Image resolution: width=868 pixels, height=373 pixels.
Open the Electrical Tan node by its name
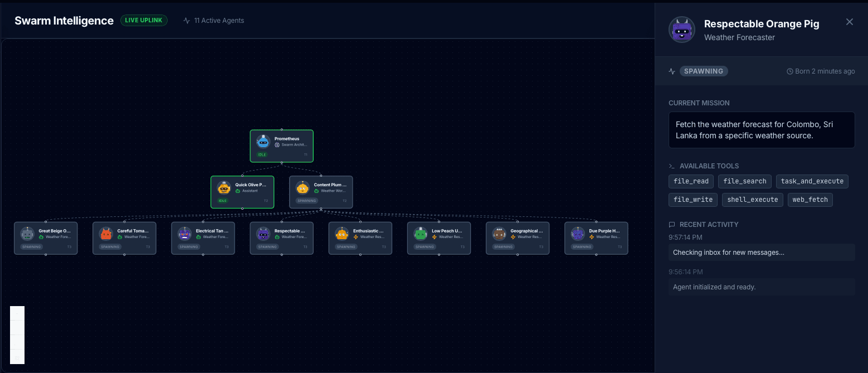212,231
